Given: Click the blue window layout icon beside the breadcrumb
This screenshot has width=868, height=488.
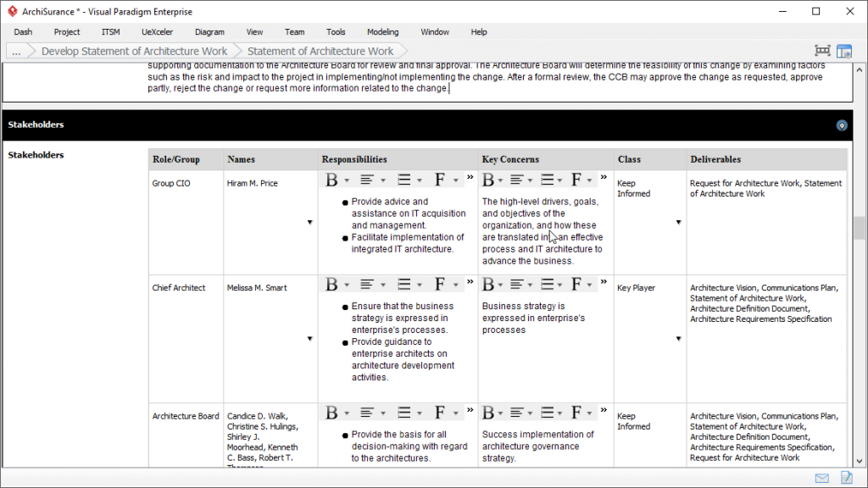Looking at the screenshot, I should tap(843, 51).
